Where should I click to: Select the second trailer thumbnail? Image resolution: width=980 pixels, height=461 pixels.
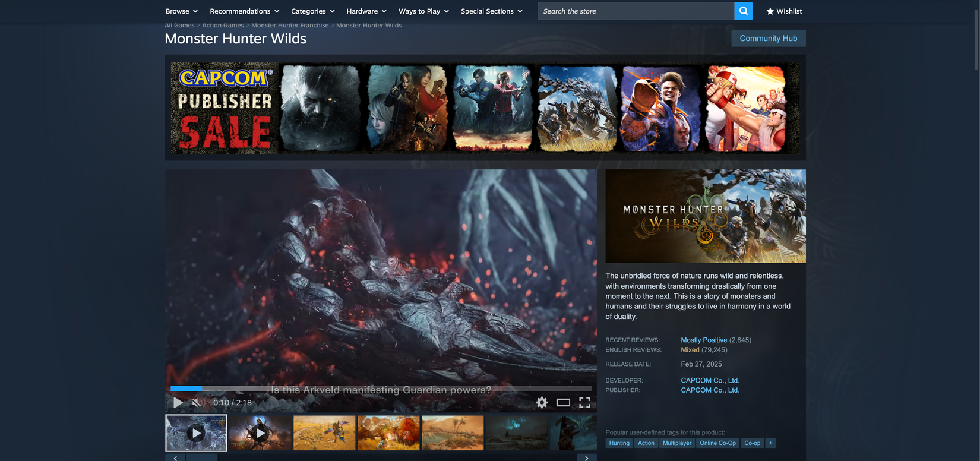point(260,433)
